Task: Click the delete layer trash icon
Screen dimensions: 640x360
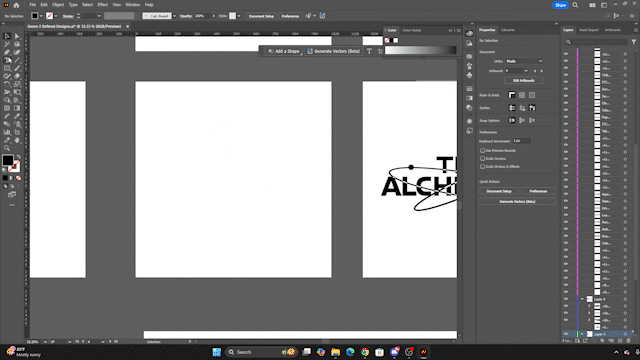Action: [x=629, y=340]
